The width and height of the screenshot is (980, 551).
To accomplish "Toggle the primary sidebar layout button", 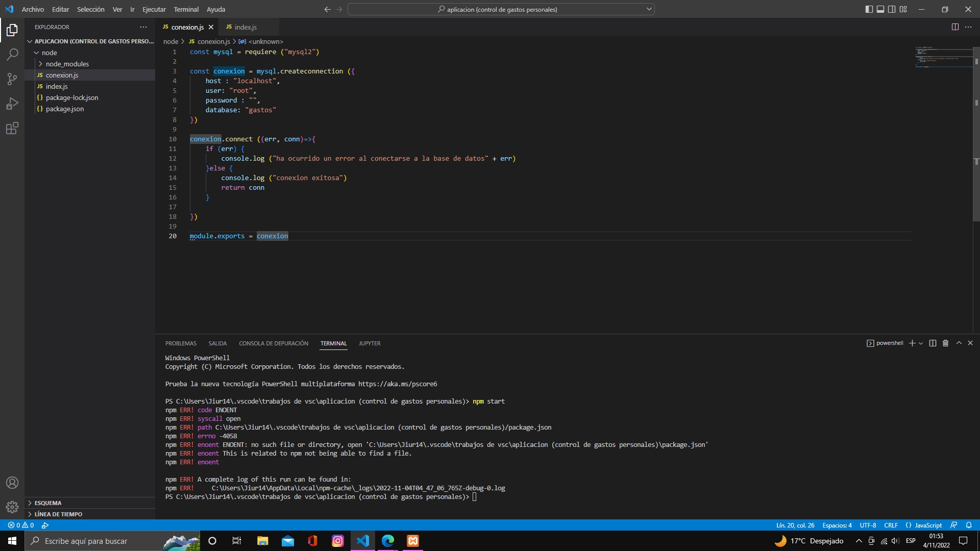I will 869,9.
